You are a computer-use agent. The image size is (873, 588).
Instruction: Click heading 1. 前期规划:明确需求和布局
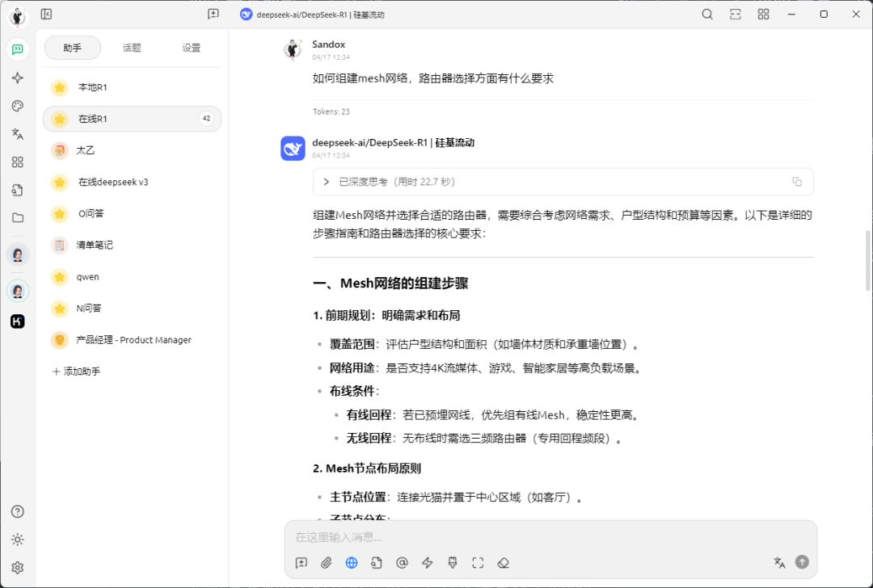pos(386,316)
